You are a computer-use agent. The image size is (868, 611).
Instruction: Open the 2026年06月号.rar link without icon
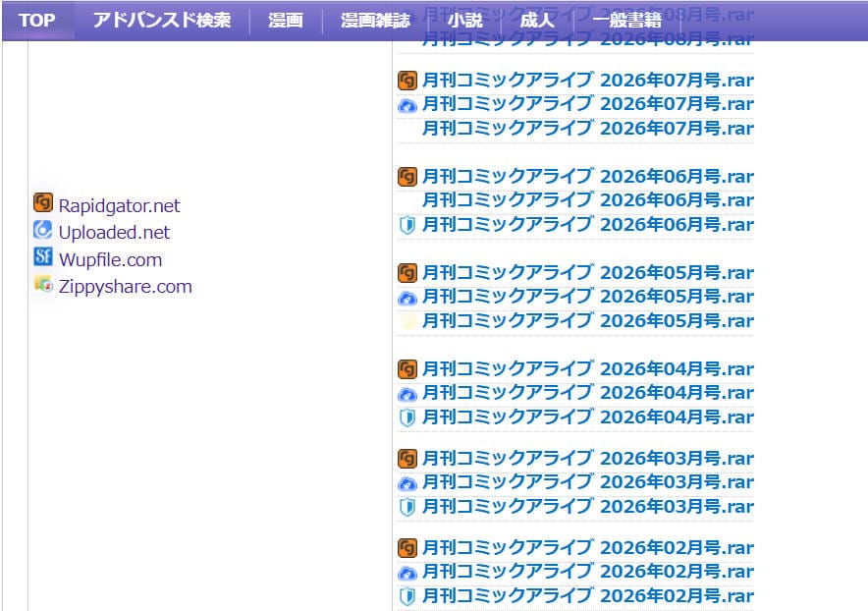(588, 200)
